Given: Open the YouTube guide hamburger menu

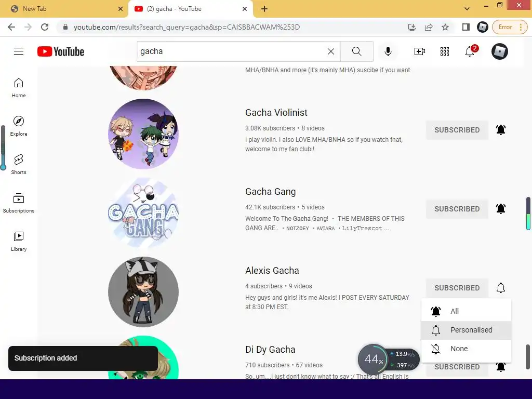Looking at the screenshot, I should tap(19, 51).
